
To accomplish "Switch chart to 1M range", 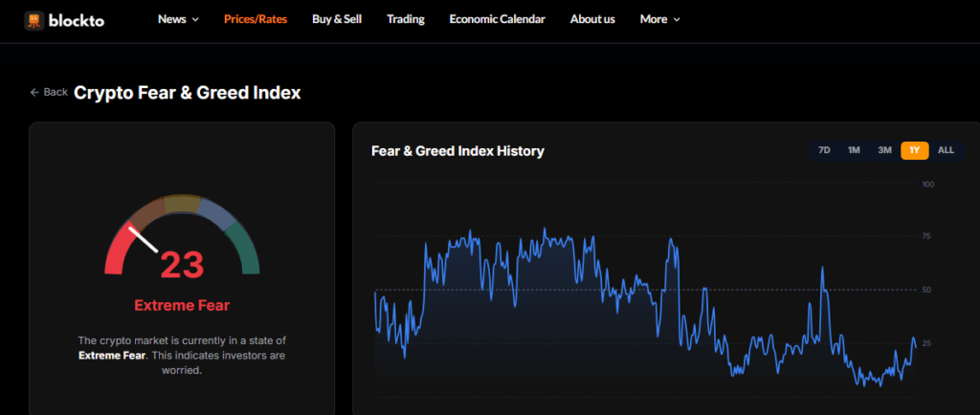I will tap(854, 150).
